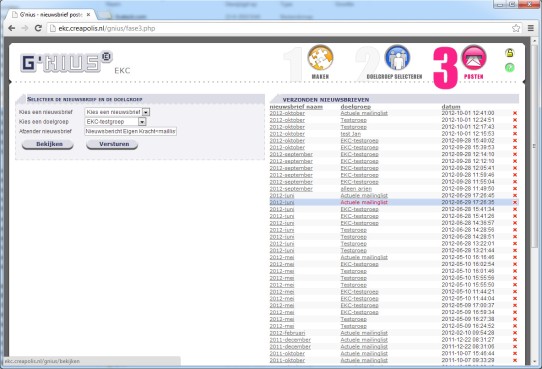This screenshot has height=369, width=542.
Task: Open 2012-februari newsletter link
Action: coord(288,333)
